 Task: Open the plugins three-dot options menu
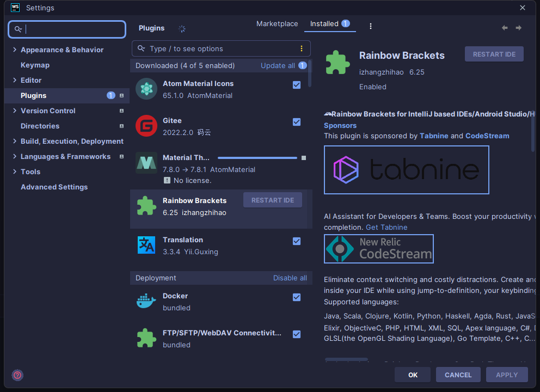(x=371, y=26)
